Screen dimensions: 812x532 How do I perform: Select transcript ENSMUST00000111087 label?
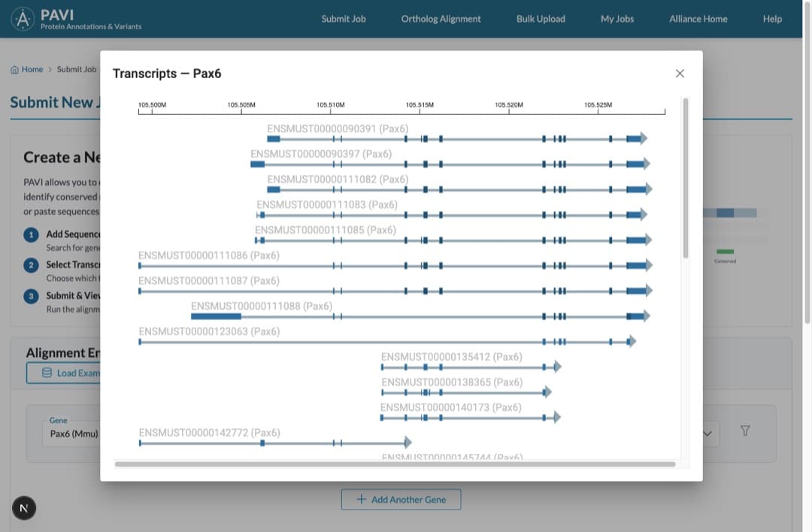click(209, 281)
